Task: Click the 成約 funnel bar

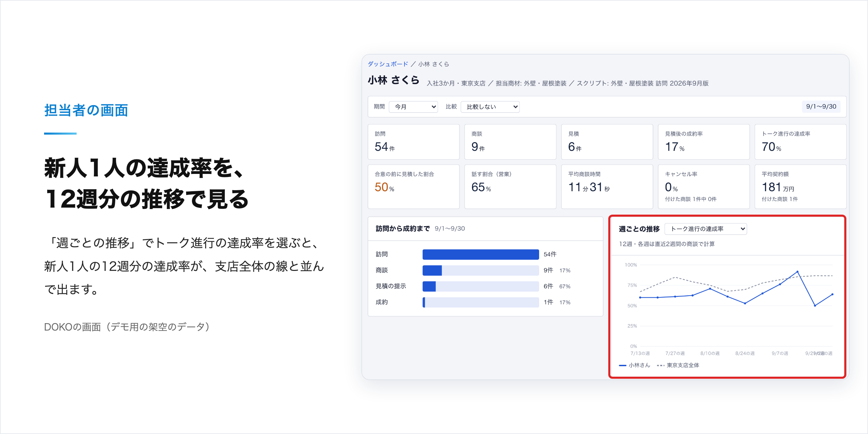Action: (x=481, y=302)
